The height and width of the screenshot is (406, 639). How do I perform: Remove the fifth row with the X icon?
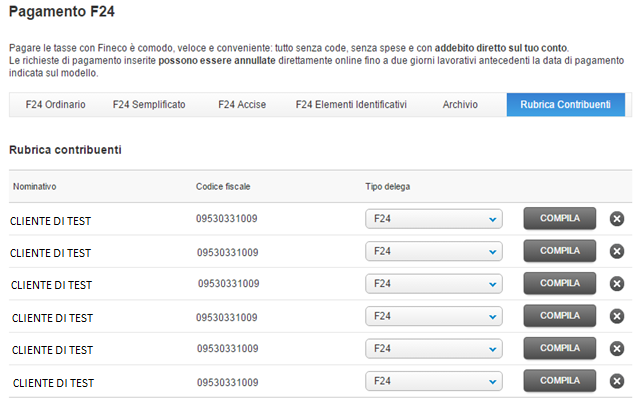(616, 348)
